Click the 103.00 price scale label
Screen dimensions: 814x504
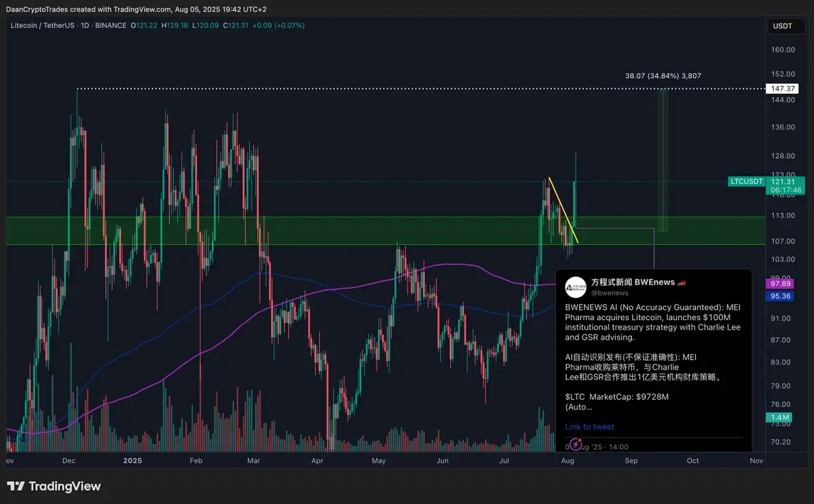[783, 259]
